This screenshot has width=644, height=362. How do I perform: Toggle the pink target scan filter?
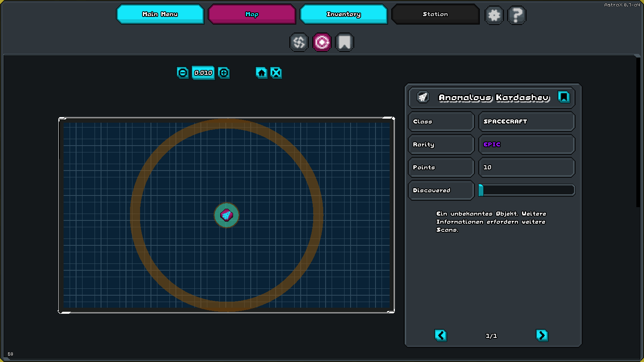tap(322, 42)
